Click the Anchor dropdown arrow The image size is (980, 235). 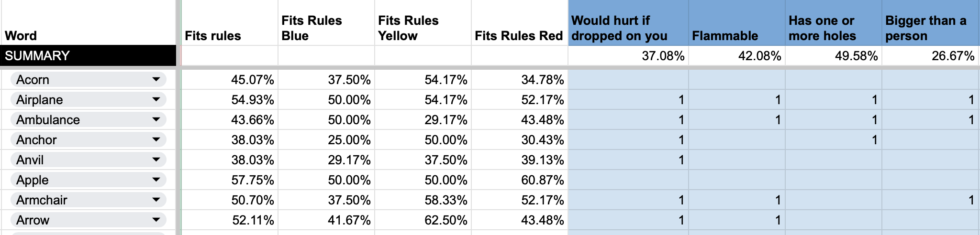pyautogui.click(x=156, y=139)
